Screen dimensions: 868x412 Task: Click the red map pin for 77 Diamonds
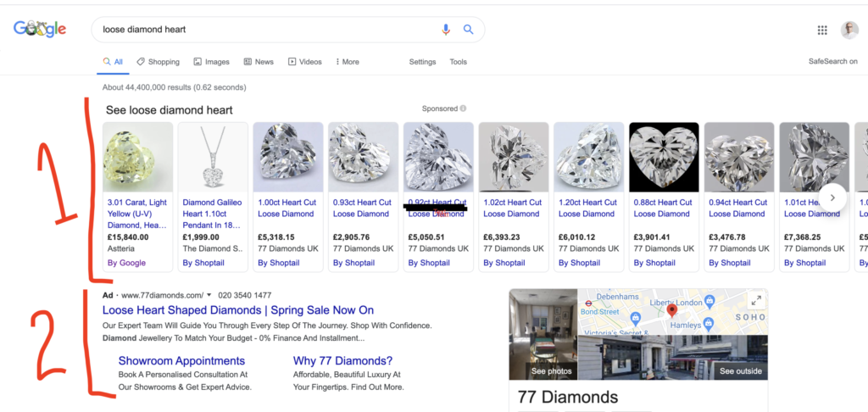pos(672,310)
